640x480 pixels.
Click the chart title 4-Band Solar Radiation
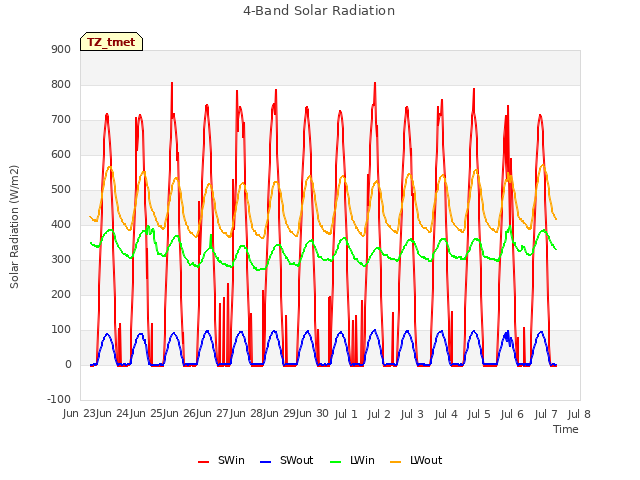[319, 11]
